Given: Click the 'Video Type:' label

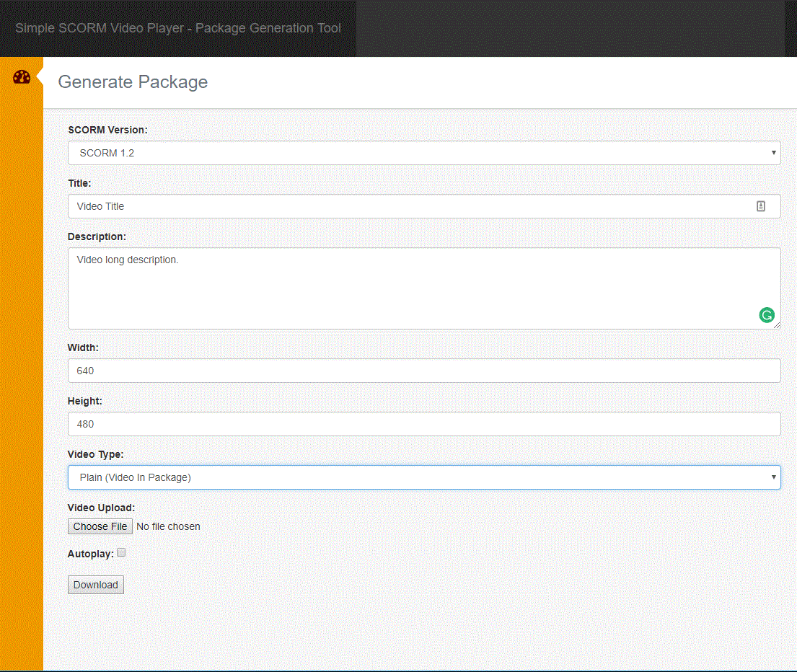Looking at the screenshot, I should click(95, 454).
